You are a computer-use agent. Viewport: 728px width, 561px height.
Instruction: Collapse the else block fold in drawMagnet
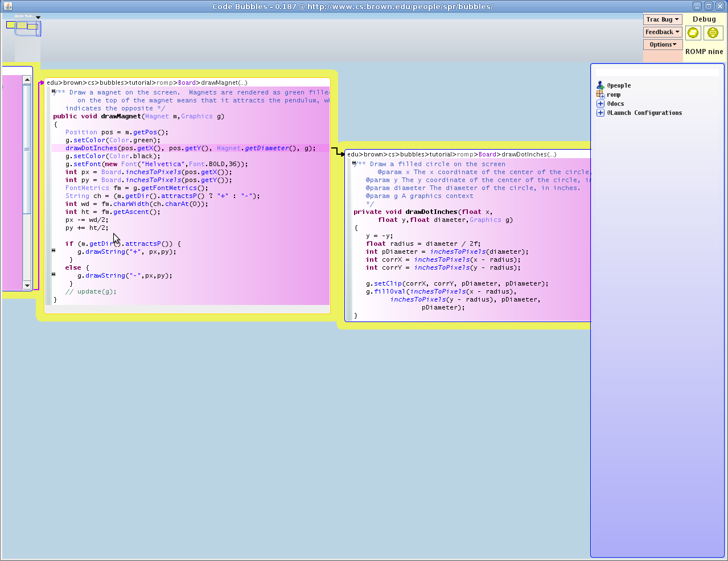[54, 274]
